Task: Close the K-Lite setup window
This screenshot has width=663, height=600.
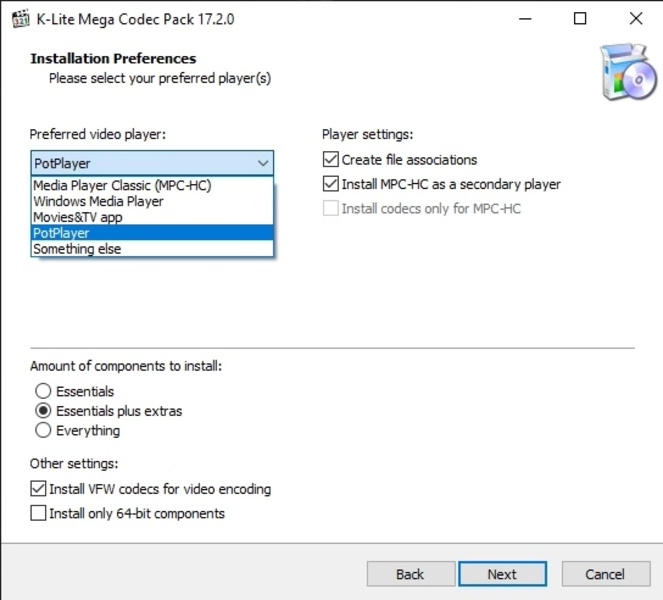Action: tap(636, 19)
